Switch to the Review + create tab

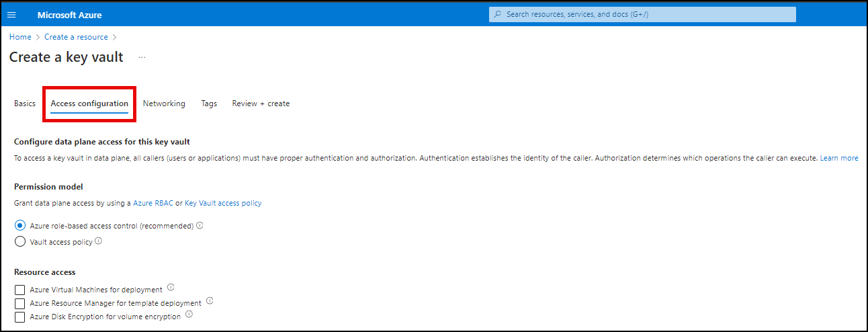[x=261, y=103]
